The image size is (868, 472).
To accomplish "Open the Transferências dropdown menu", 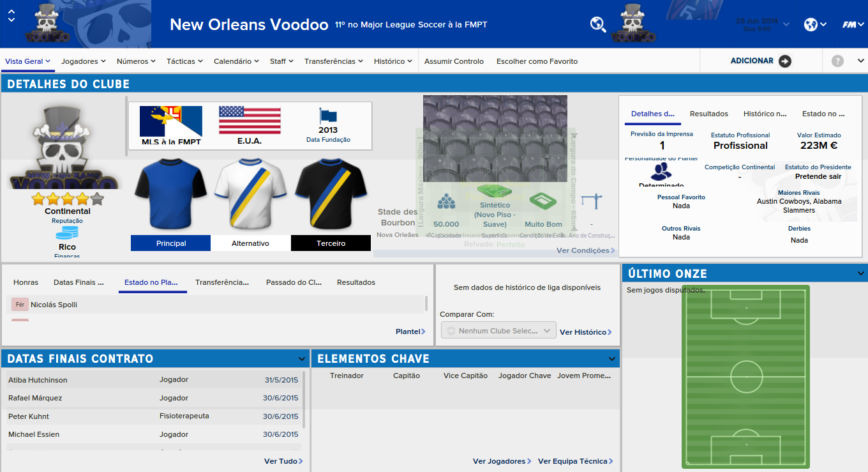I will point(334,61).
